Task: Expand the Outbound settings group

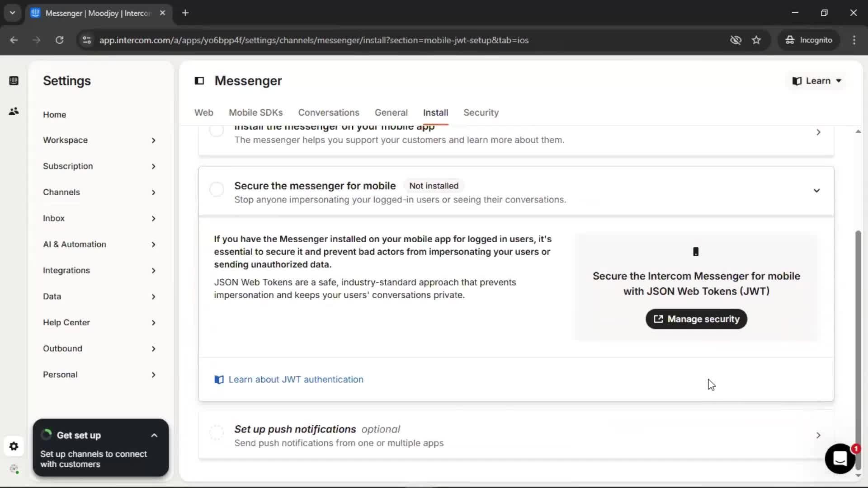Action: pyautogui.click(x=99, y=349)
